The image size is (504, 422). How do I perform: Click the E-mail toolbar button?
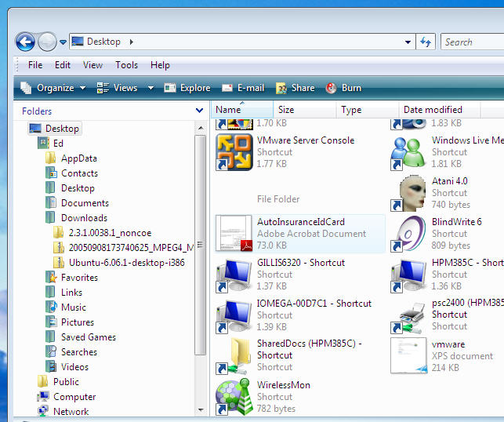click(x=243, y=88)
